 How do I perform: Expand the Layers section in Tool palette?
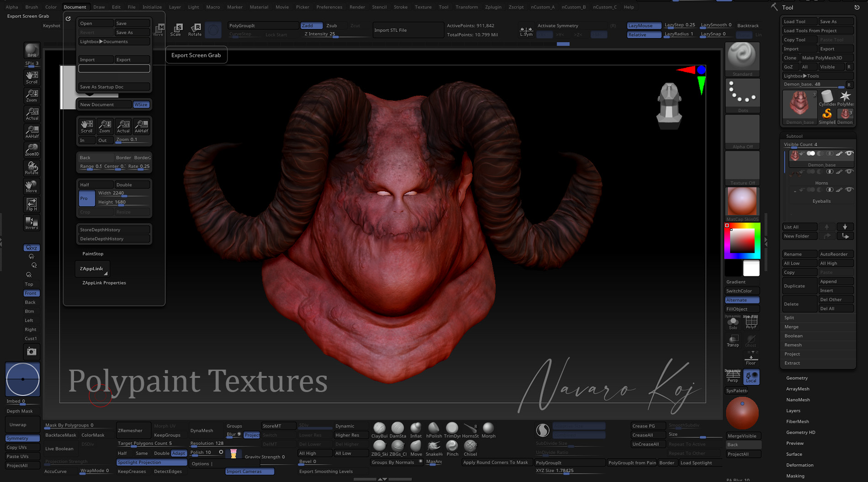click(793, 411)
